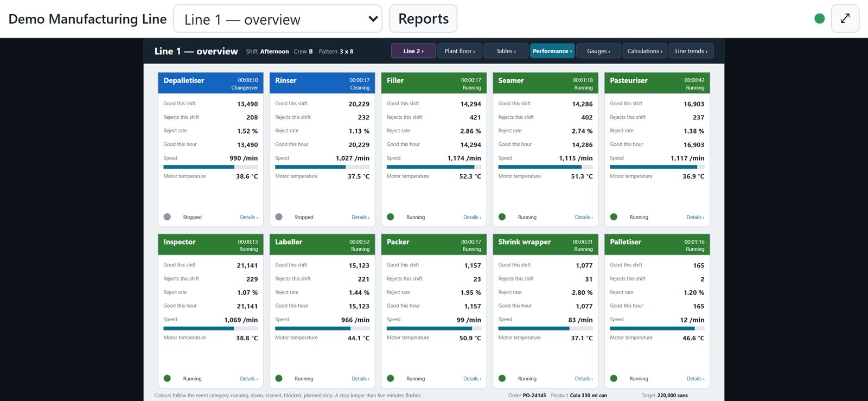This screenshot has height=401, width=868.
Task: Click the grey Stopped indicator on Rinser
Action: (279, 217)
